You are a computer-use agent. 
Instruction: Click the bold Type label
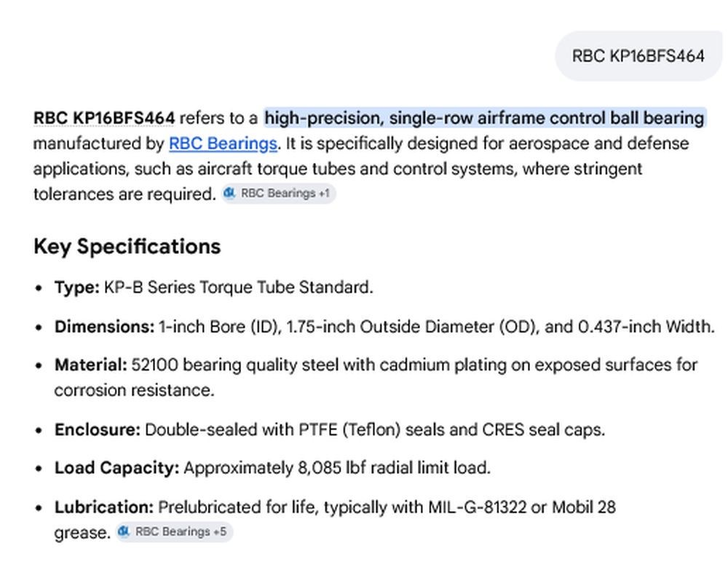coord(77,287)
